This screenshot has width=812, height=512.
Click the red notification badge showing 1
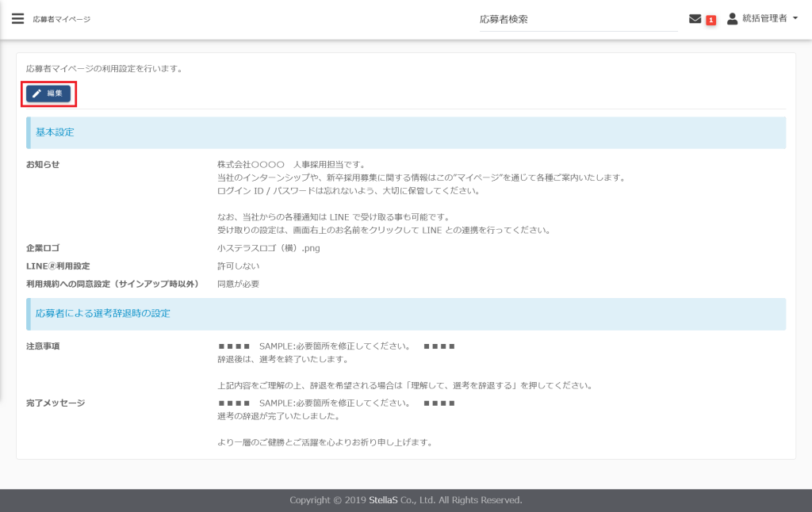(710, 20)
